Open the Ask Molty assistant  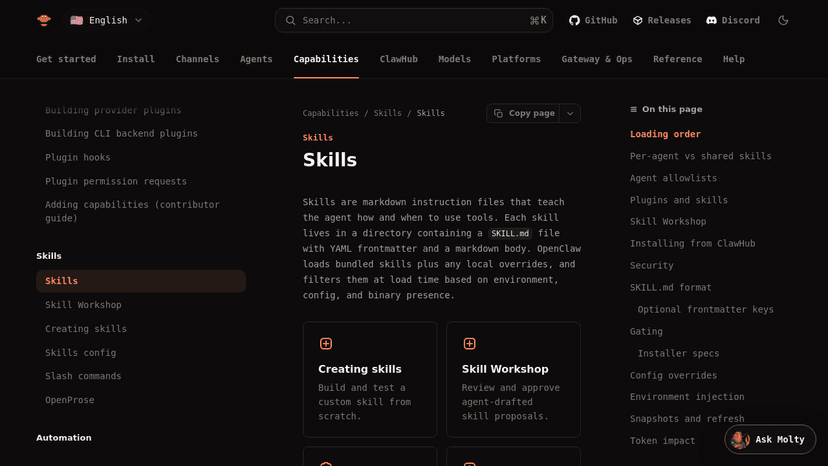[x=770, y=440]
